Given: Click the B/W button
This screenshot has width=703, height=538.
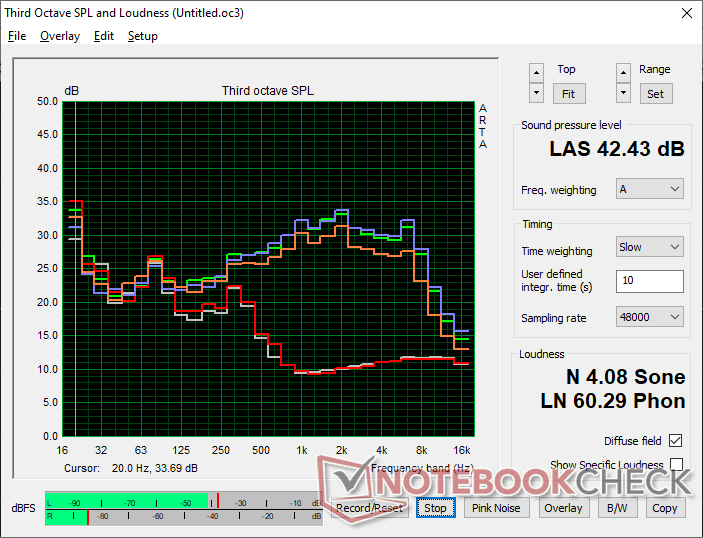Looking at the screenshot, I should point(617,508).
